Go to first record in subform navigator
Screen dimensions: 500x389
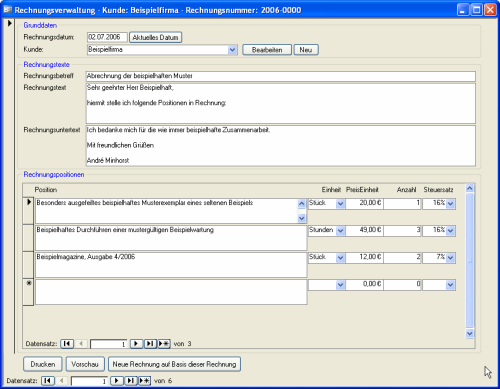67,343
